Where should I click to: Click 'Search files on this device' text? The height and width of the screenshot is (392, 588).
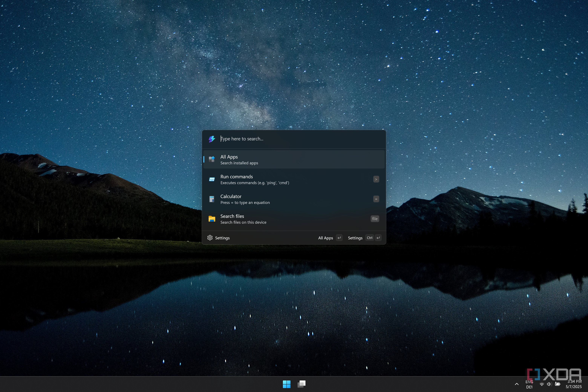(x=243, y=222)
